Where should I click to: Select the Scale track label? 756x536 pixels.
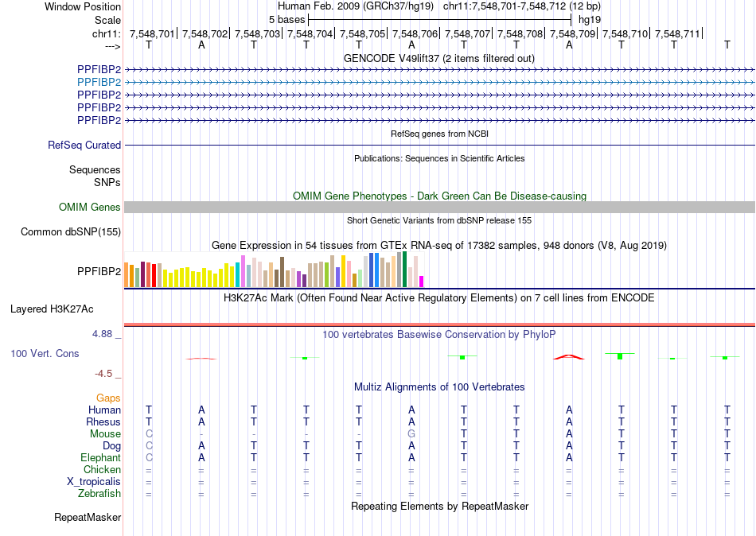pos(107,20)
